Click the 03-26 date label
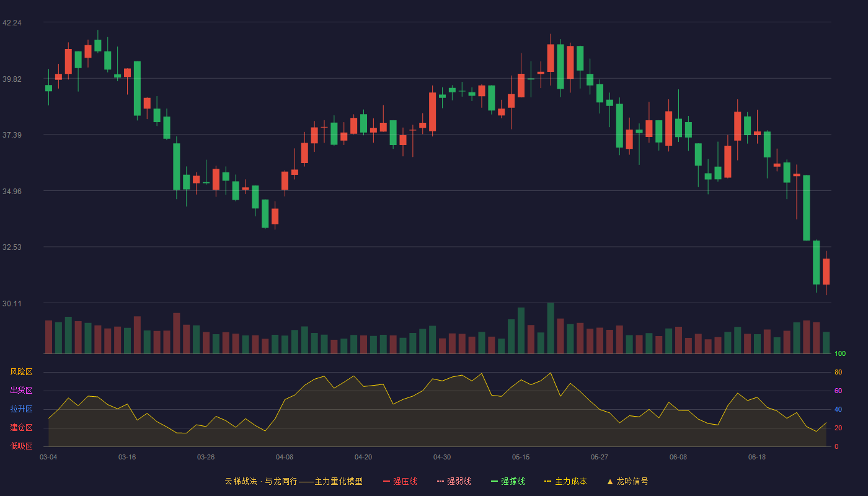Screen dimensions: 868x496 click(x=206, y=457)
